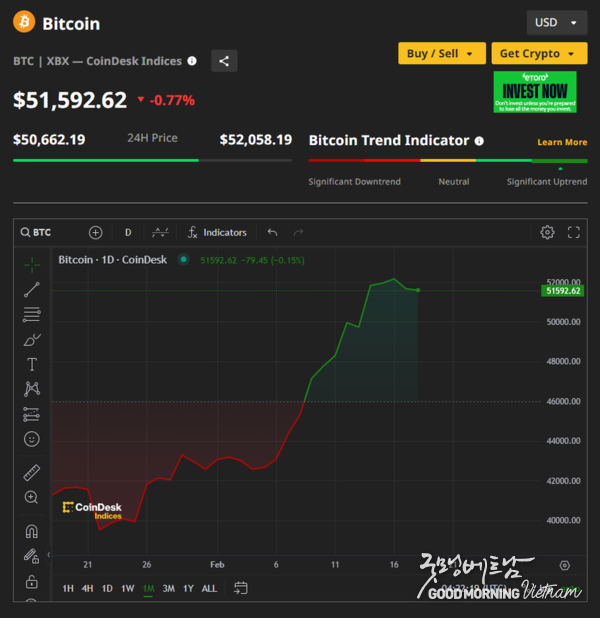Select the ruler measure tool
Viewport: 600px width, 618px height.
pyautogui.click(x=32, y=473)
